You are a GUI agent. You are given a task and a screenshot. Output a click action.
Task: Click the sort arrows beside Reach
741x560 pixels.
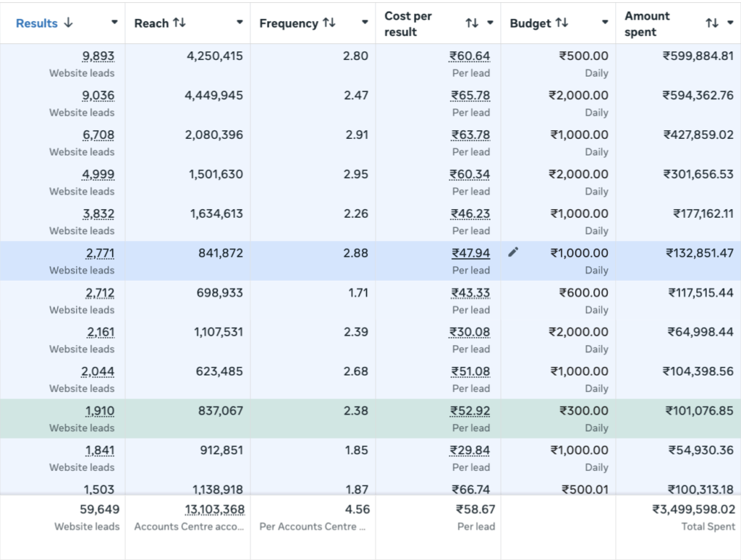pyautogui.click(x=179, y=23)
